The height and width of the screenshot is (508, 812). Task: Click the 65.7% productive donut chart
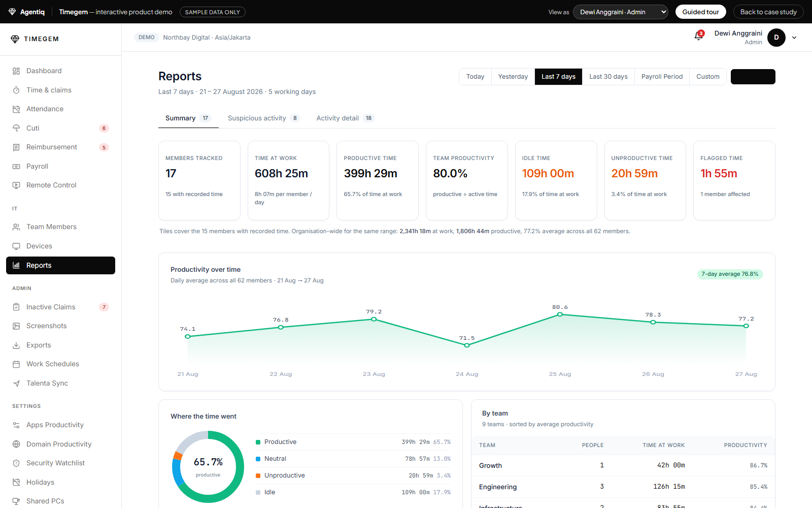(x=208, y=466)
